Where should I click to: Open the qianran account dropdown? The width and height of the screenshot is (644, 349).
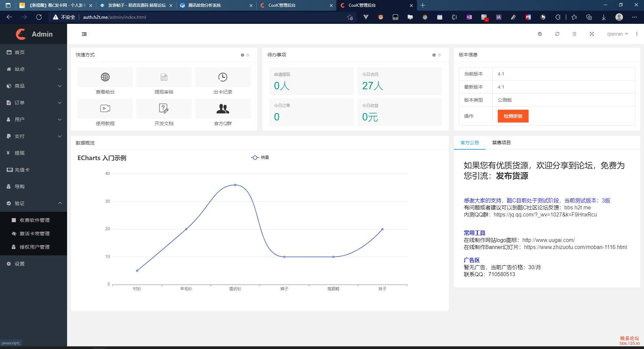(x=617, y=34)
